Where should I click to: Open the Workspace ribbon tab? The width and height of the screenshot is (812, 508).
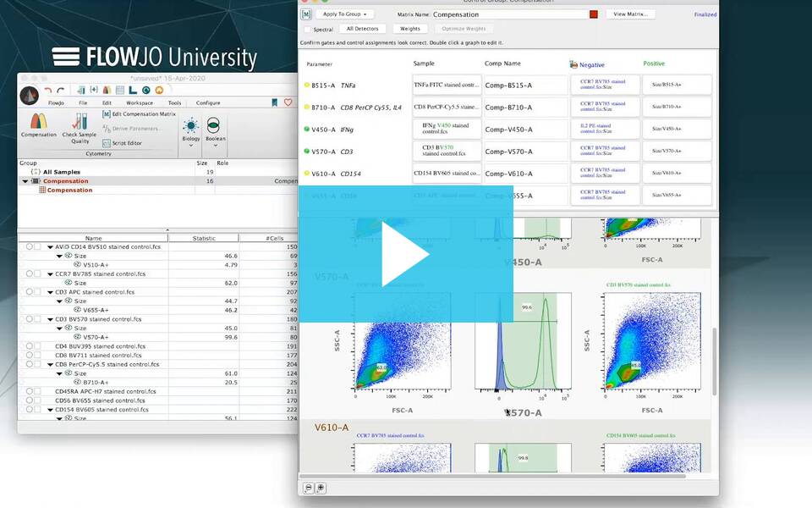140,103
